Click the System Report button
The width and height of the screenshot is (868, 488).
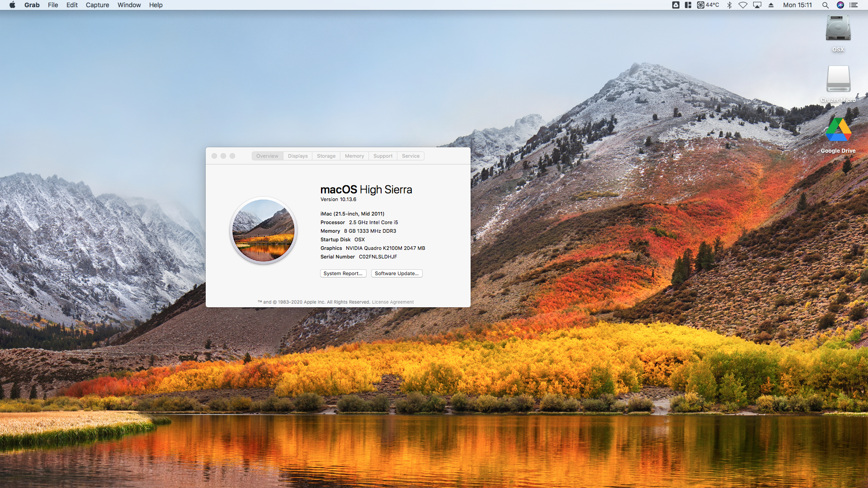click(x=343, y=273)
